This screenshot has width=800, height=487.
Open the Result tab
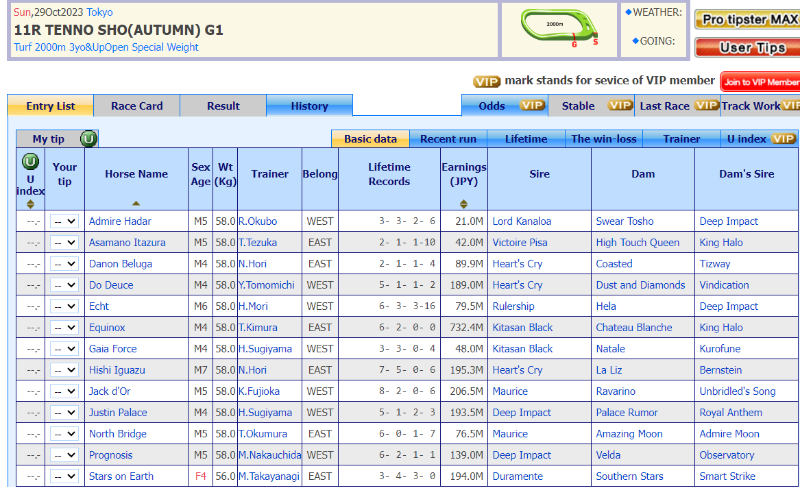[x=223, y=106]
